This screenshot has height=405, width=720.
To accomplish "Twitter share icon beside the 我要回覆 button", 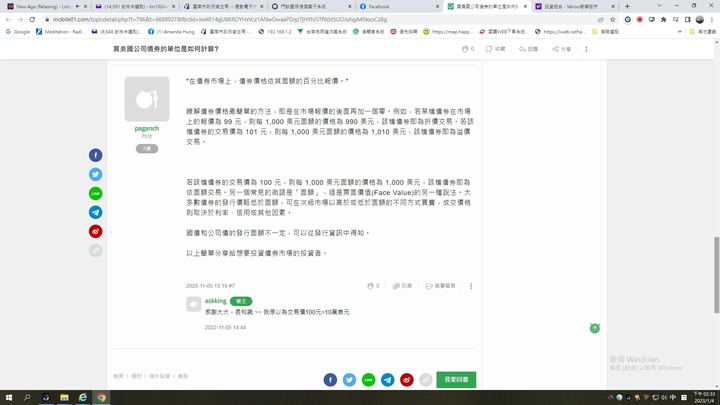I will click(349, 380).
